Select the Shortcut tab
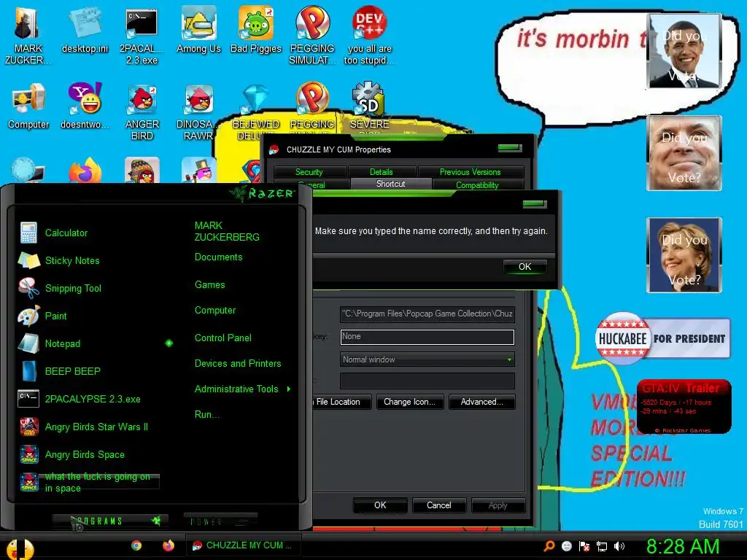The image size is (747, 560). click(391, 184)
